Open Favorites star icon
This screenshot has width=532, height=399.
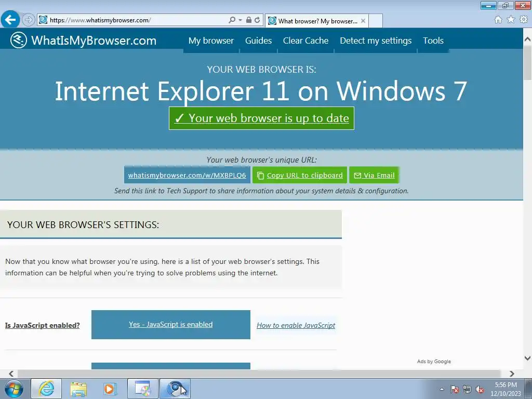(511, 20)
